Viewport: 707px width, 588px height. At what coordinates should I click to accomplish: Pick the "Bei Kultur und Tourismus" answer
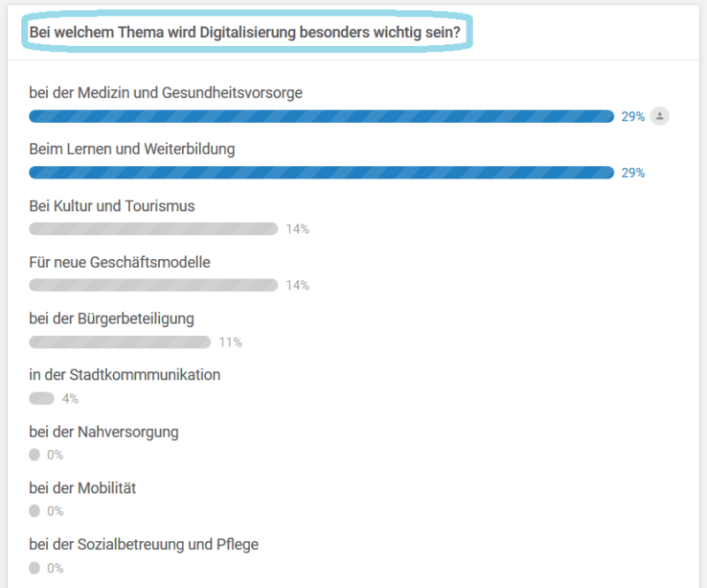click(x=111, y=206)
